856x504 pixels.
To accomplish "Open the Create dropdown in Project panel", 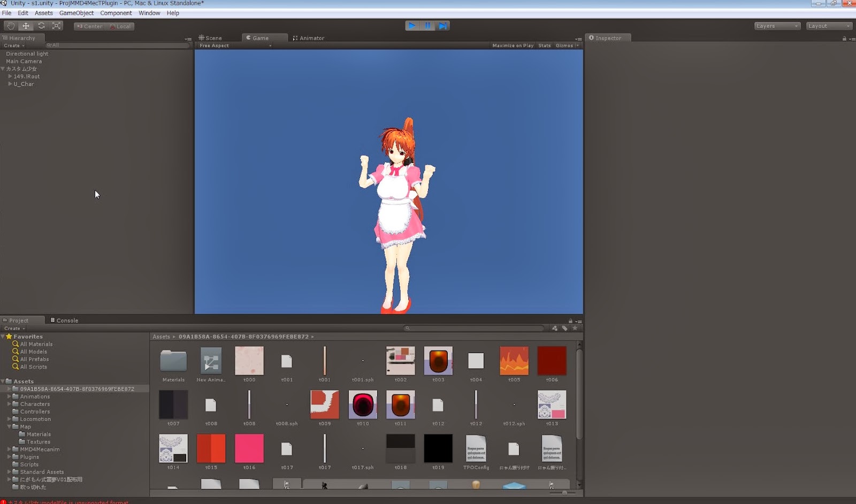I will click(x=14, y=329).
